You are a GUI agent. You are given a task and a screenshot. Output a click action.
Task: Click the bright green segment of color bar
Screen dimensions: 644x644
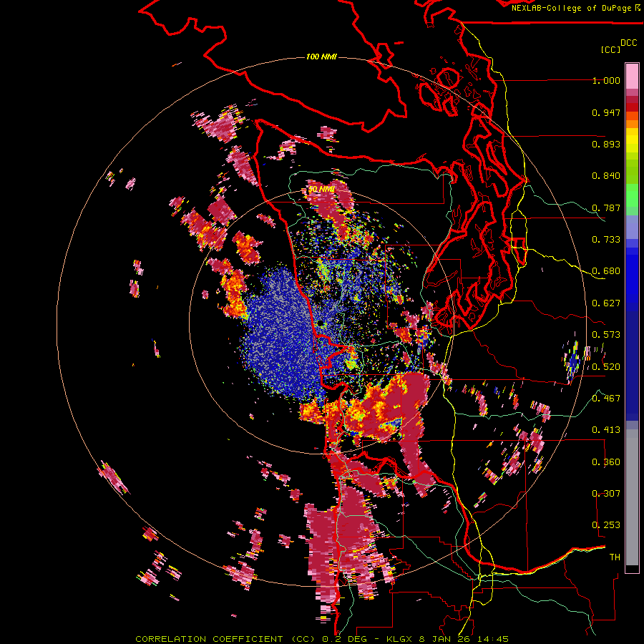(x=632, y=195)
